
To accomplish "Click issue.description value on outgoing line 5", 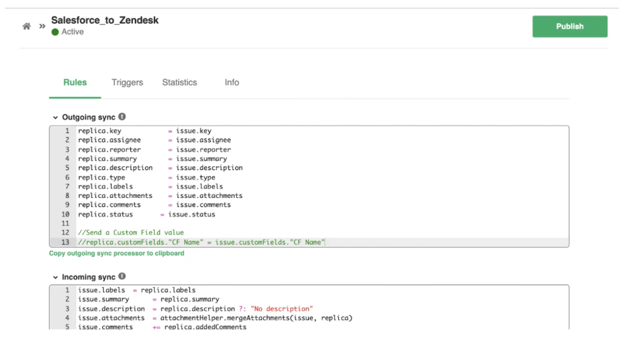I will (209, 168).
